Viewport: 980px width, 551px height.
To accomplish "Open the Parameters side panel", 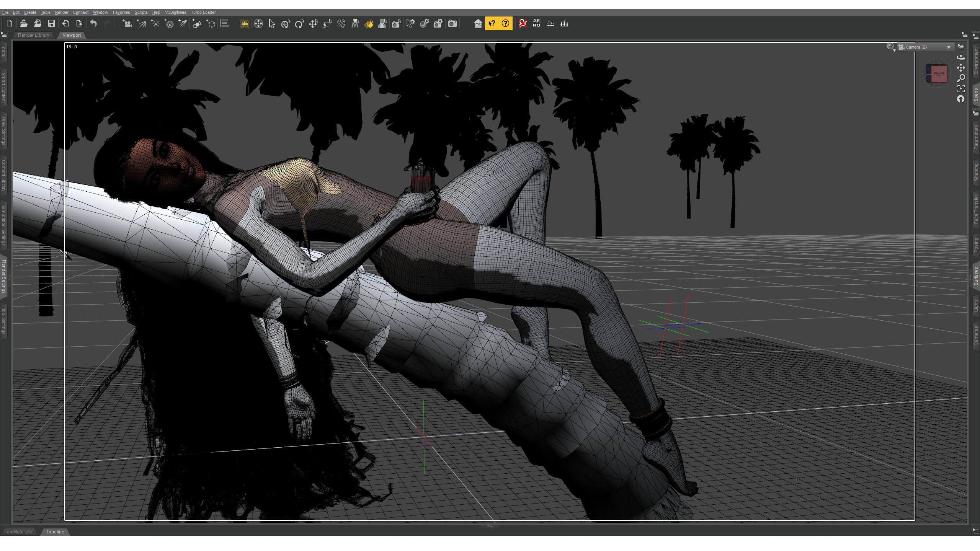I will coord(976,137).
